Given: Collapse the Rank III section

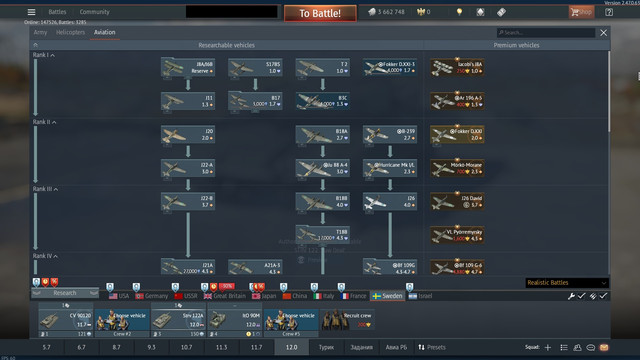Looking at the screenshot, I should click(45, 189).
